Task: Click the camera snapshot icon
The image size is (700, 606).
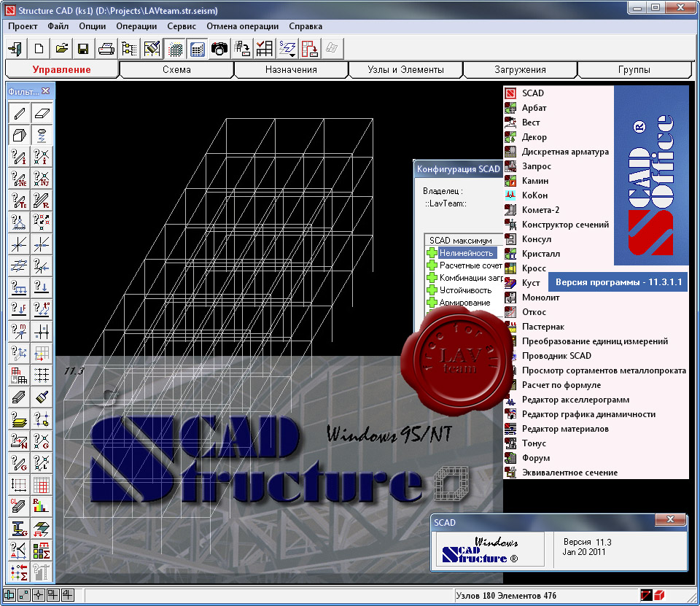Action: pos(219,48)
